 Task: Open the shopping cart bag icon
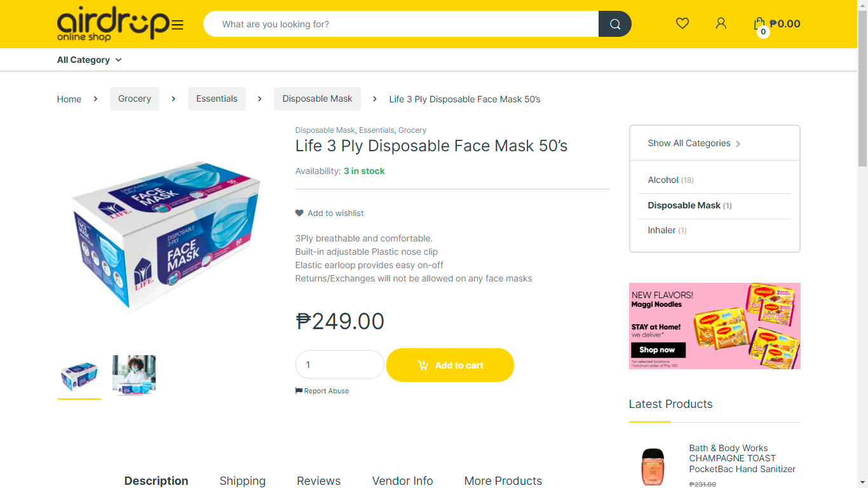(x=759, y=24)
